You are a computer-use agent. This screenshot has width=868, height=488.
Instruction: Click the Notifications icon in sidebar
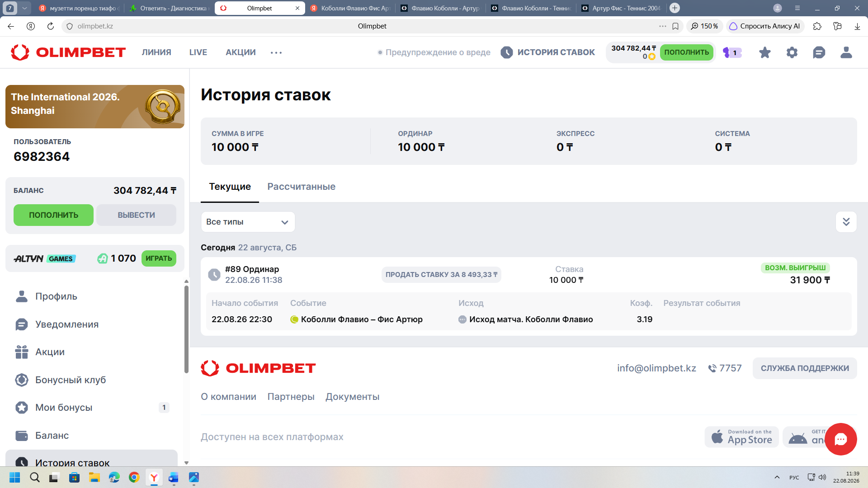point(22,324)
